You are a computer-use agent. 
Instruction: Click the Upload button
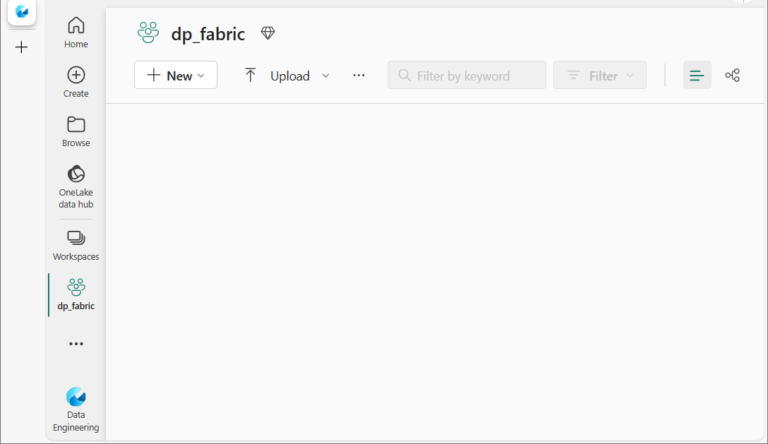(277, 76)
